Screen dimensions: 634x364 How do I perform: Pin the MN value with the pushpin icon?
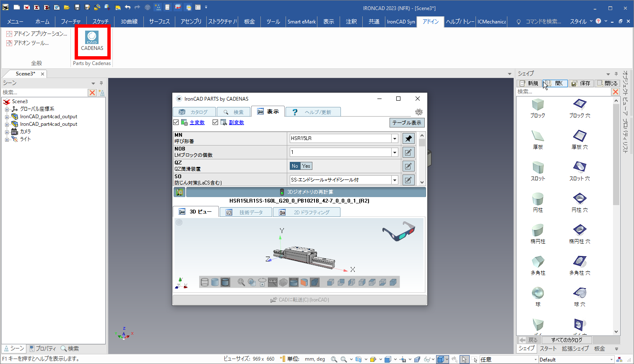click(x=408, y=138)
